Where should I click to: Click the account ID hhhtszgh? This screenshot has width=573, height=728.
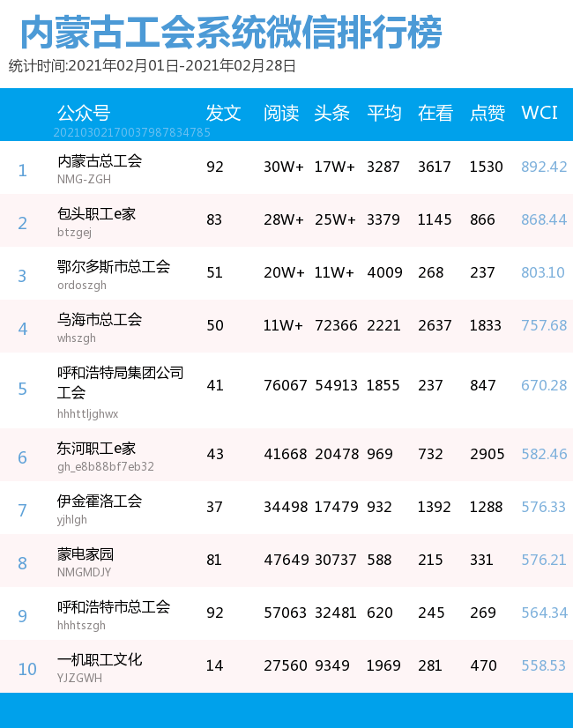pyautogui.click(x=81, y=626)
